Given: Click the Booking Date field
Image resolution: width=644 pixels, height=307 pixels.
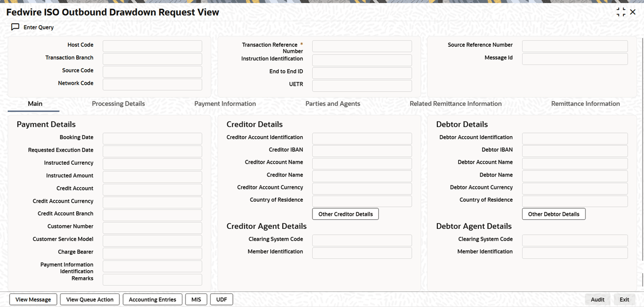Looking at the screenshot, I should coord(152,139).
